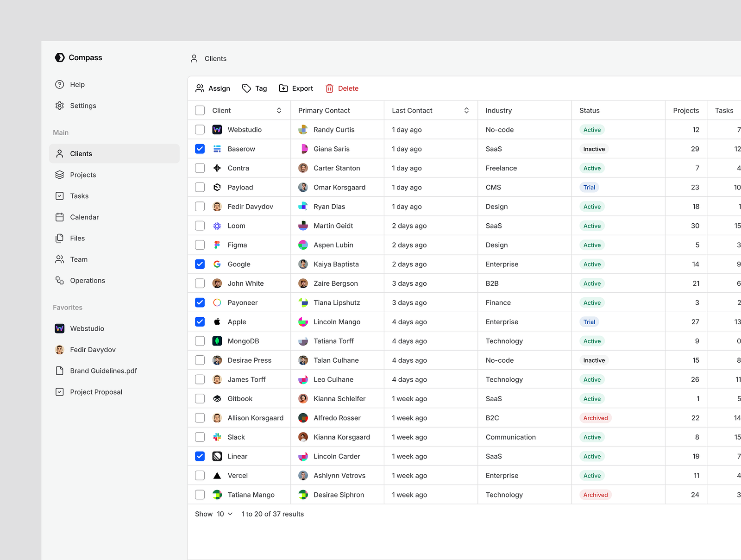This screenshot has height=560, width=741.
Task: Click the Export folder icon in toolbar
Action: [x=283, y=88]
